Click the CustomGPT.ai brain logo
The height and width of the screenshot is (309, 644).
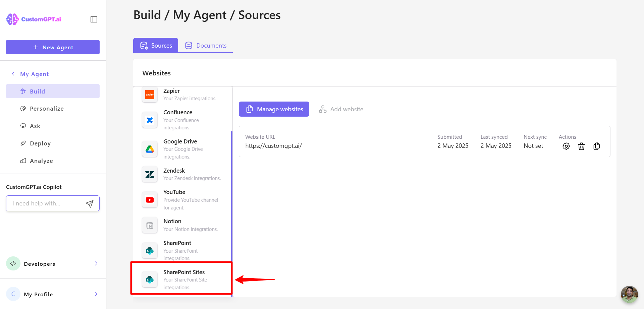(12, 19)
